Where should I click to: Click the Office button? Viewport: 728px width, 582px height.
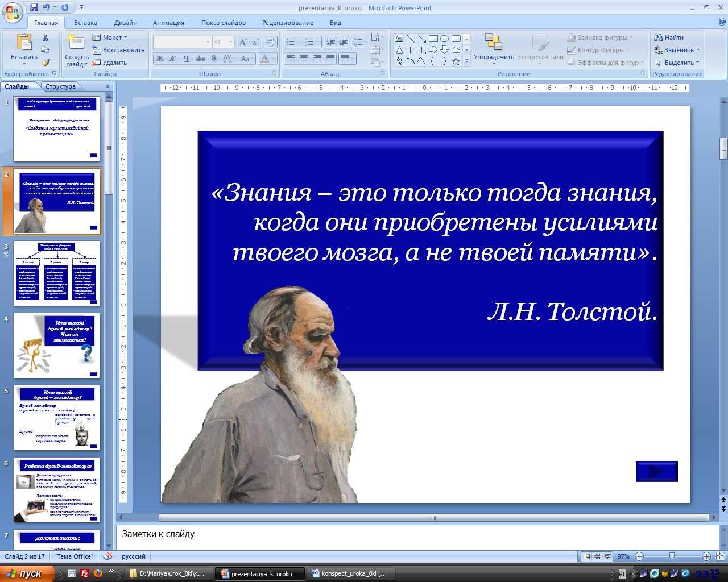(x=12, y=11)
